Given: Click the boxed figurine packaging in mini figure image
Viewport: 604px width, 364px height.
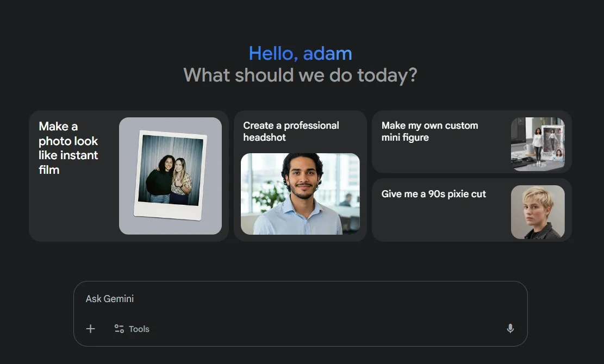Looking at the screenshot, I should (x=553, y=143).
